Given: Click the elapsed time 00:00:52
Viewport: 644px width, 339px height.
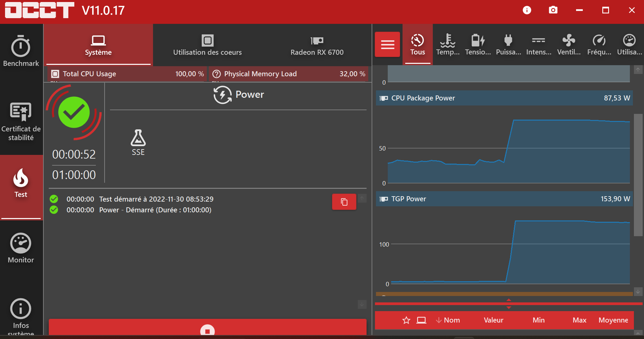Looking at the screenshot, I should 74,155.
